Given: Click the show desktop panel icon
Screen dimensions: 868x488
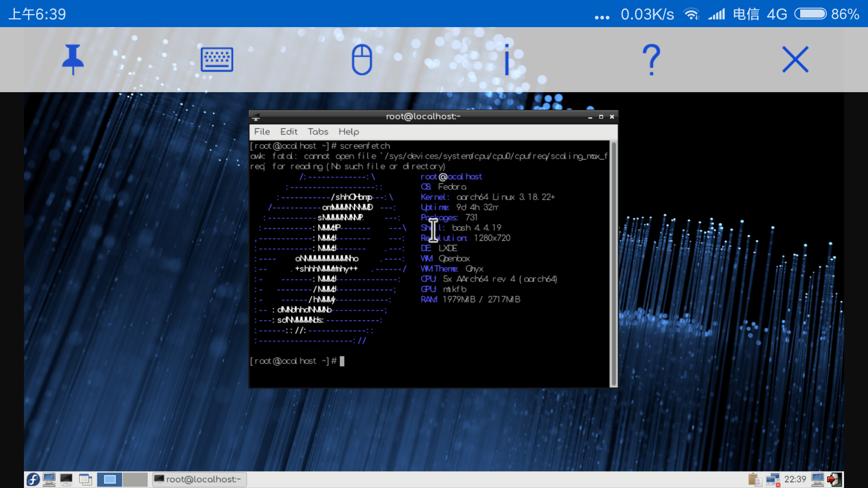Looking at the screenshot, I should [x=85, y=479].
